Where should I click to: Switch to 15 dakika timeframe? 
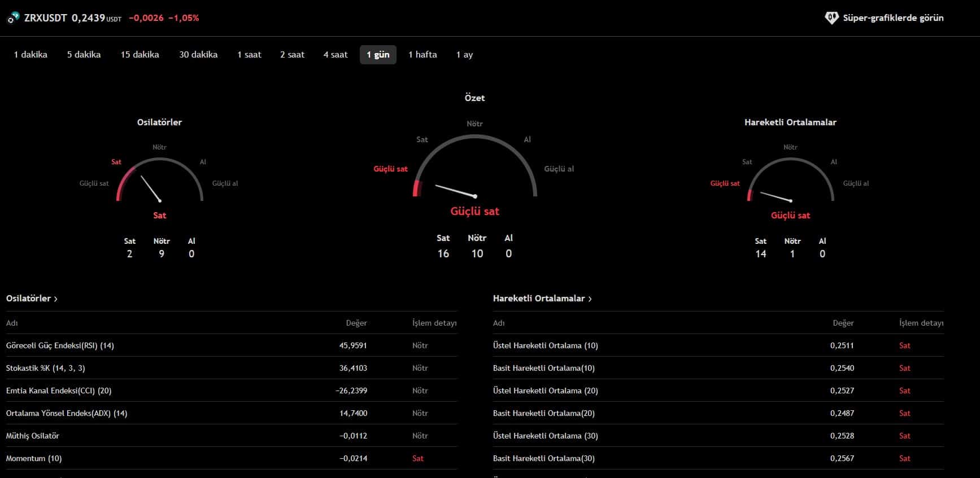pyautogui.click(x=140, y=55)
